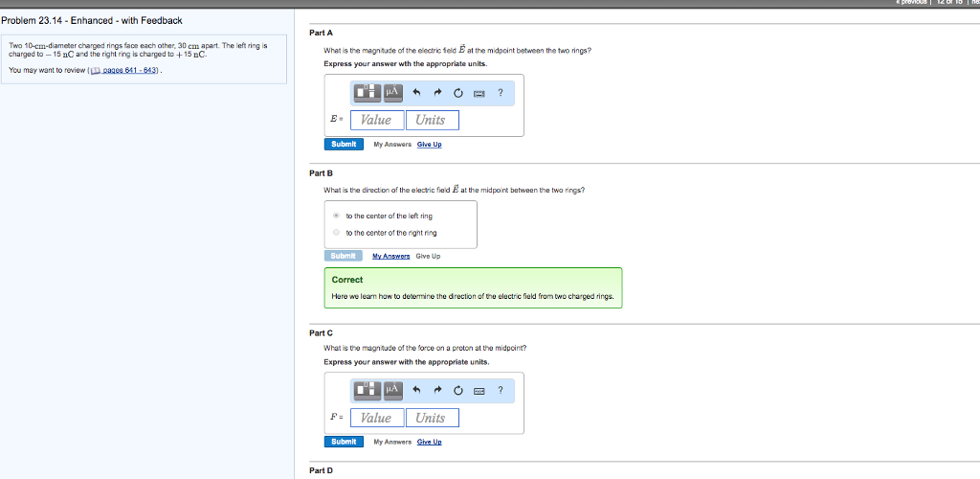Submit the Part C answer
Screen dimensions: 980x479
click(x=344, y=442)
